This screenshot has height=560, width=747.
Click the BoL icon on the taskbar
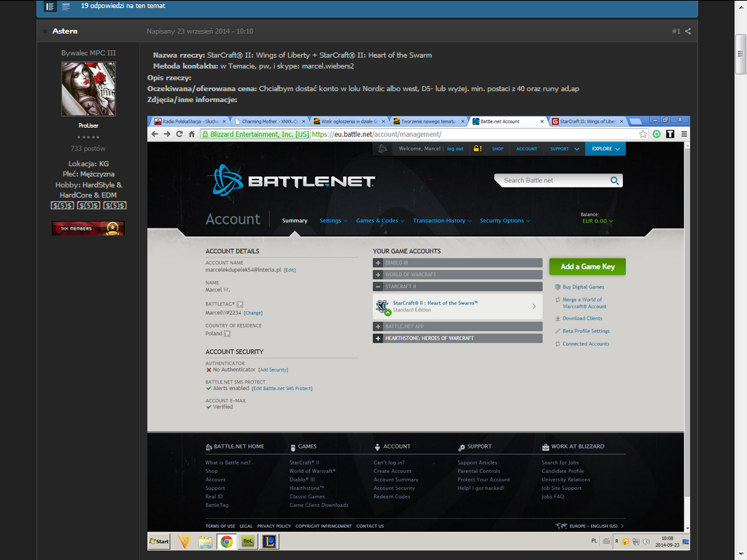248,542
